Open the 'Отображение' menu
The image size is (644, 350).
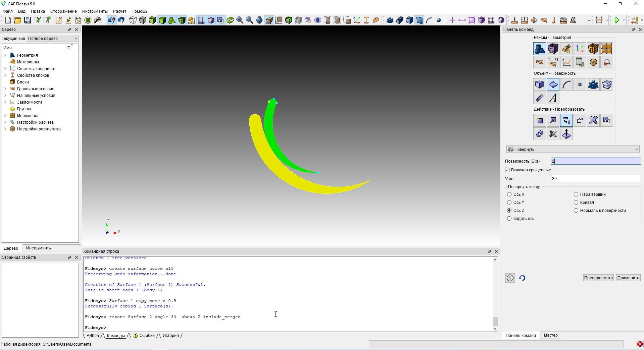(63, 11)
